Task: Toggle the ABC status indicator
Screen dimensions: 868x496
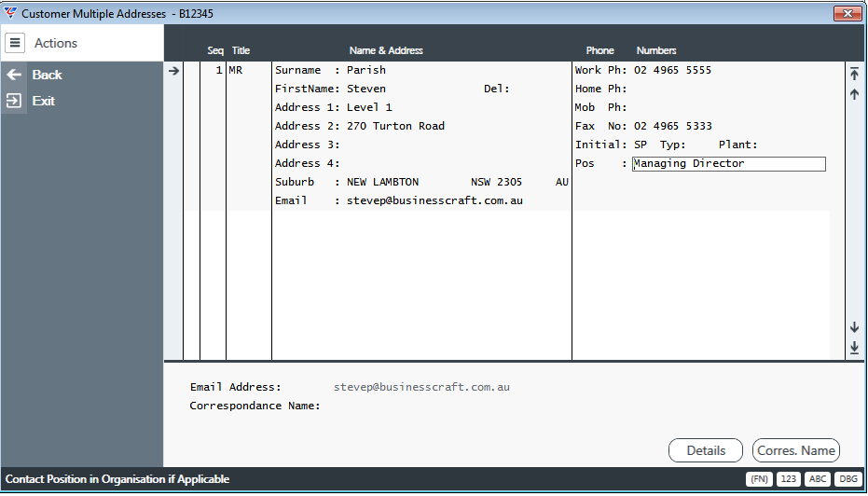Action: tap(818, 479)
